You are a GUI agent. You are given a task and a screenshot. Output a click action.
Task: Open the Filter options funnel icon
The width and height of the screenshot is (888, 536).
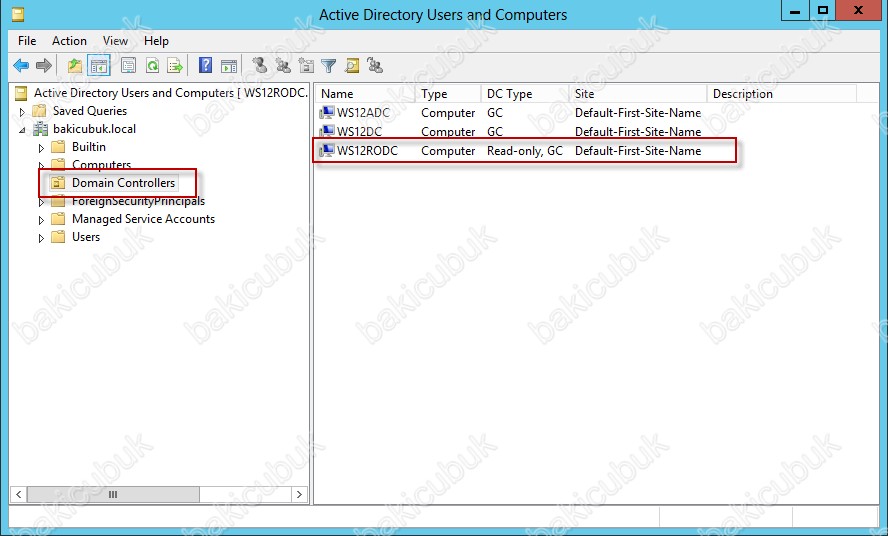[328, 66]
